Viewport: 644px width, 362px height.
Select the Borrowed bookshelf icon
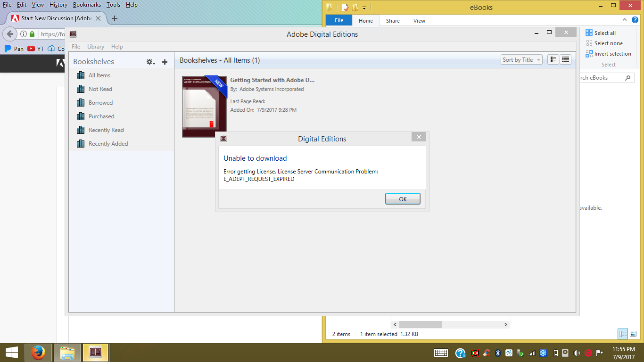point(81,102)
